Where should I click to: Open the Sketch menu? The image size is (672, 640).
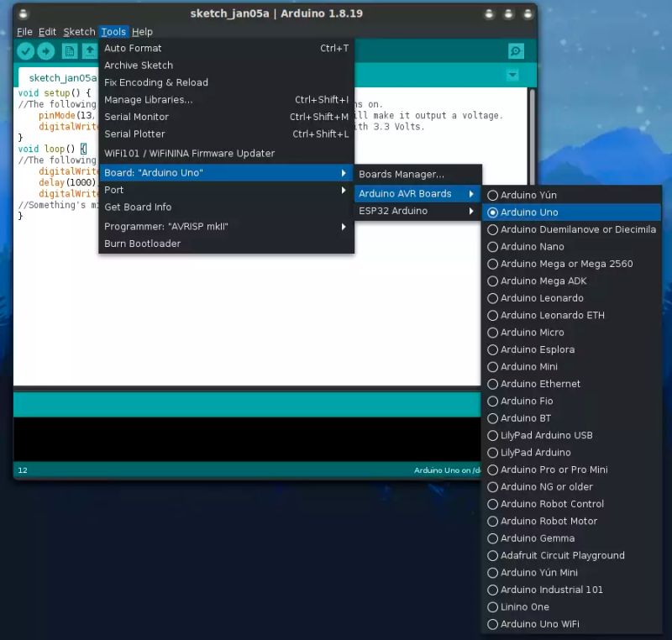(x=78, y=31)
